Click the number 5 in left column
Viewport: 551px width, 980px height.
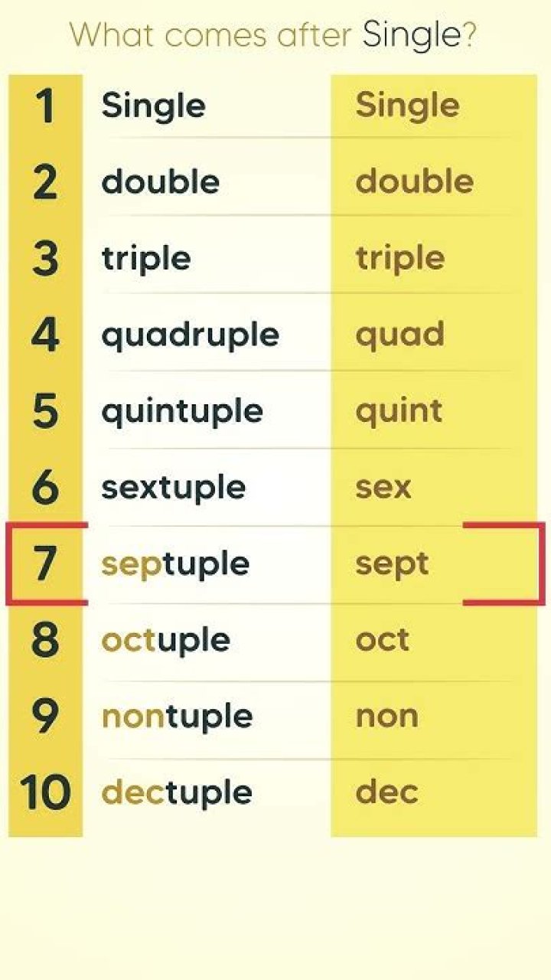click(x=45, y=411)
